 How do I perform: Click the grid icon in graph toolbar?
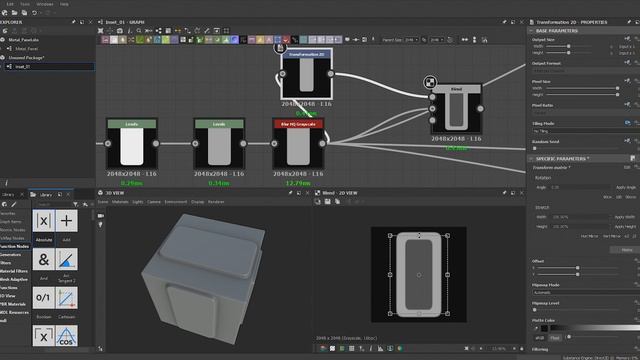(168, 31)
